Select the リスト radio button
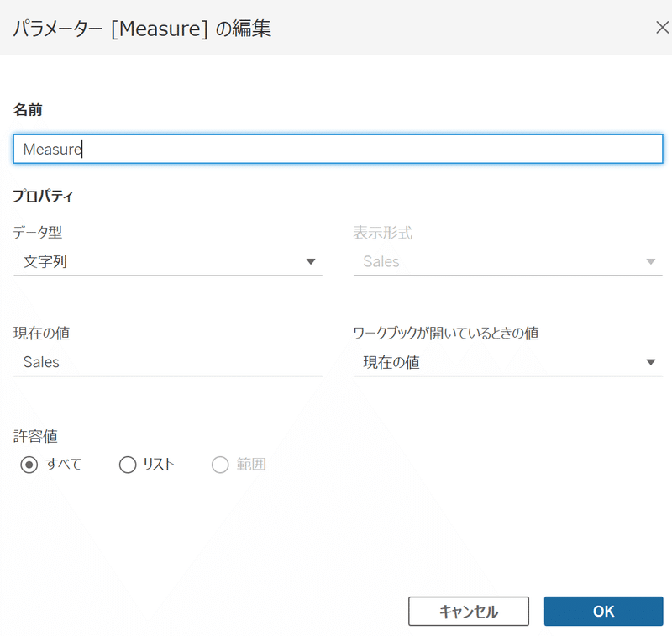 [x=128, y=465]
